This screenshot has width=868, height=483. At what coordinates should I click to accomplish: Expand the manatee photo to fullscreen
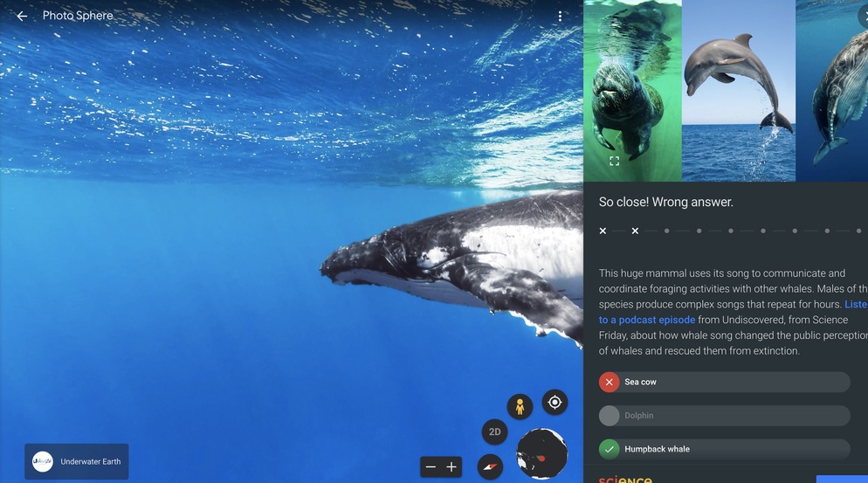614,162
